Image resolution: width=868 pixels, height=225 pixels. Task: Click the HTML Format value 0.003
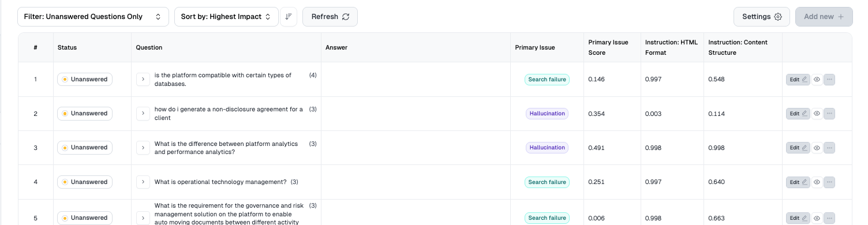(654, 114)
